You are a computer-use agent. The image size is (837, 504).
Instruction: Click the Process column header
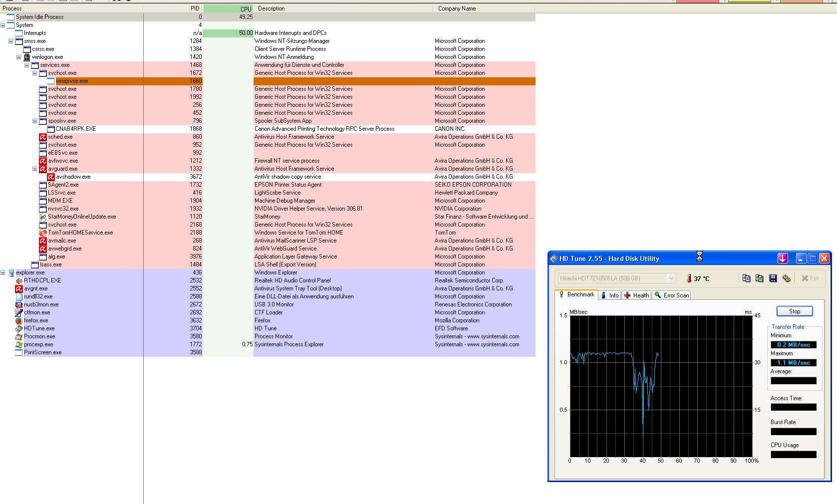(71, 8)
